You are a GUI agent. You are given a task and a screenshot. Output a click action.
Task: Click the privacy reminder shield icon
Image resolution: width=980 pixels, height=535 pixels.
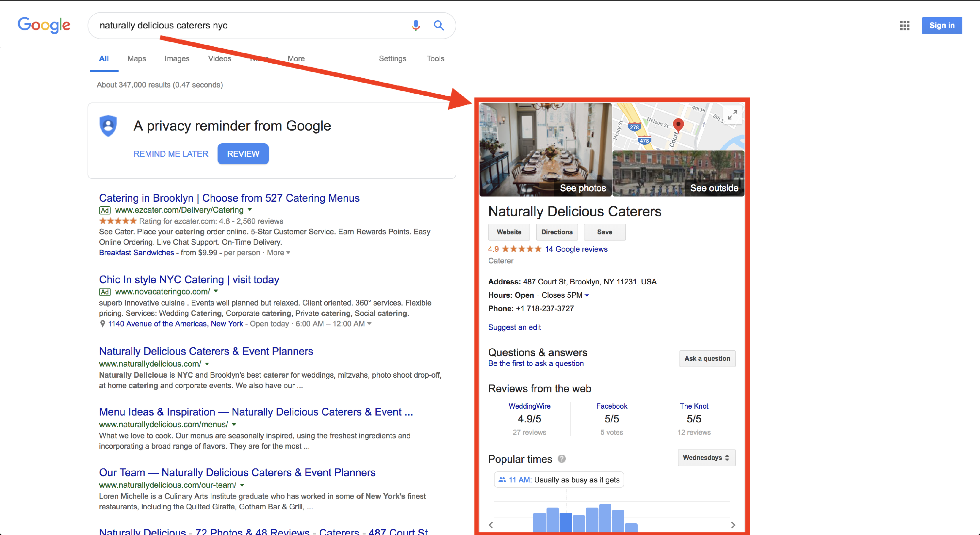coord(108,126)
